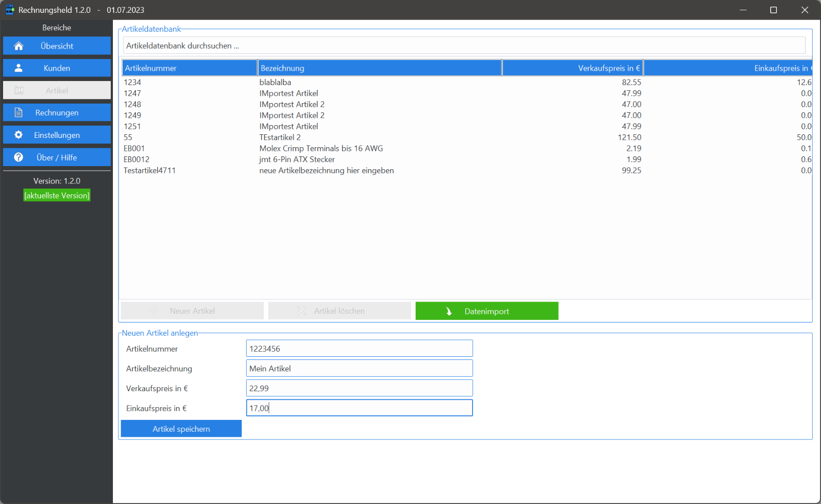Open the Einstellungen section
This screenshot has width=821, height=504.
coord(57,135)
